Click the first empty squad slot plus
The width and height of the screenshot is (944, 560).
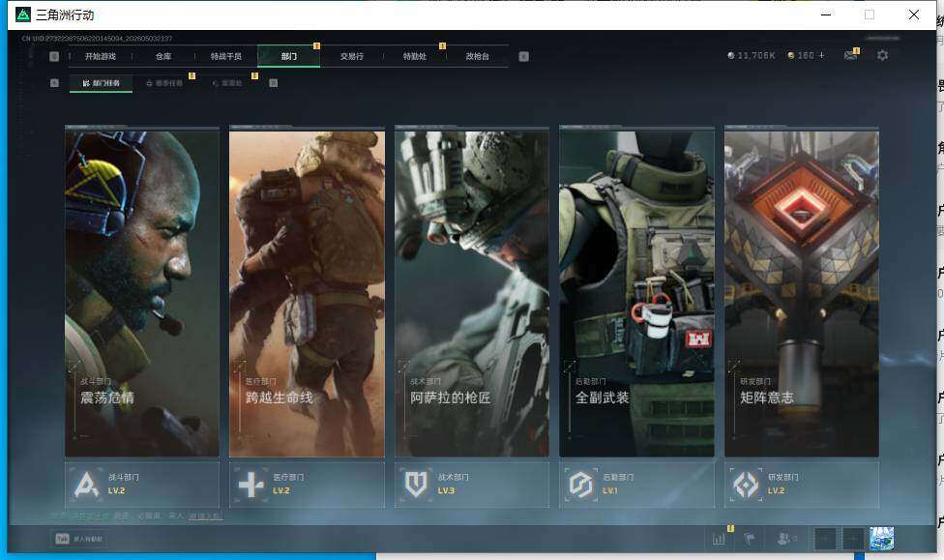[825, 539]
